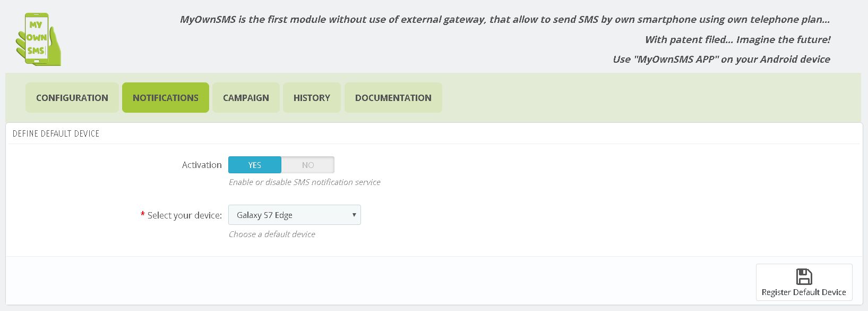Click the "Select your device" label
The image size is (868, 311).
(184, 215)
